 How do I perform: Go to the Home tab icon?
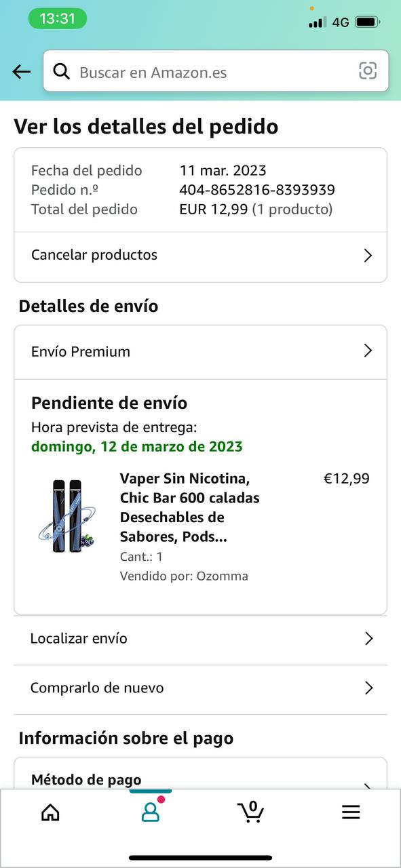[x=50, y=812]
